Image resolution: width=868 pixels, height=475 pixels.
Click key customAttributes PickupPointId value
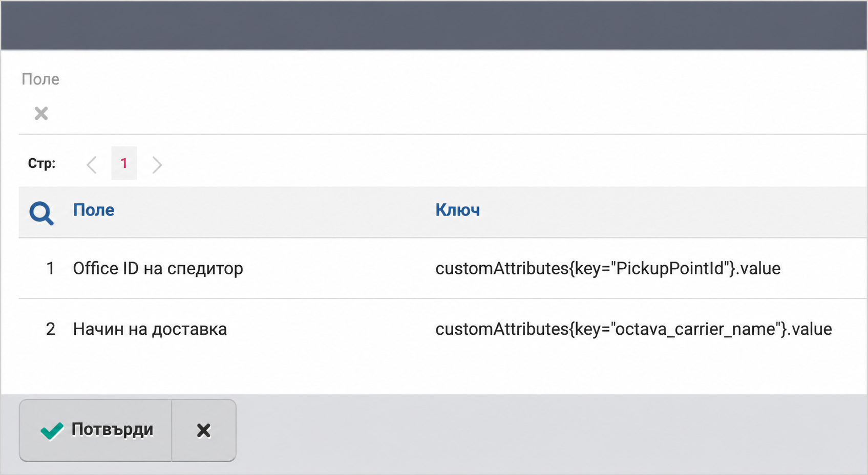[x=608, y=268]
